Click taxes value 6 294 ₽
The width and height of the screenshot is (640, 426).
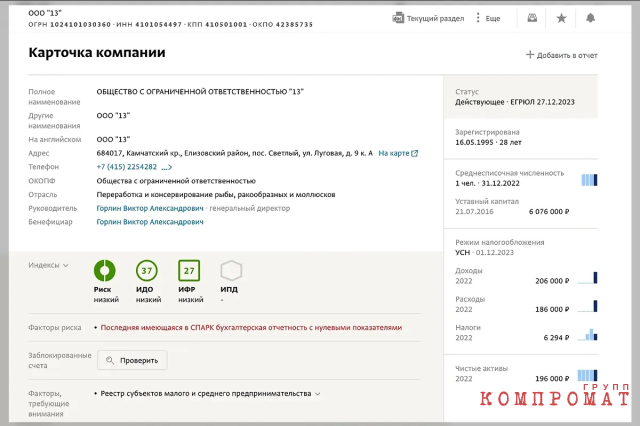pos(556,338)
